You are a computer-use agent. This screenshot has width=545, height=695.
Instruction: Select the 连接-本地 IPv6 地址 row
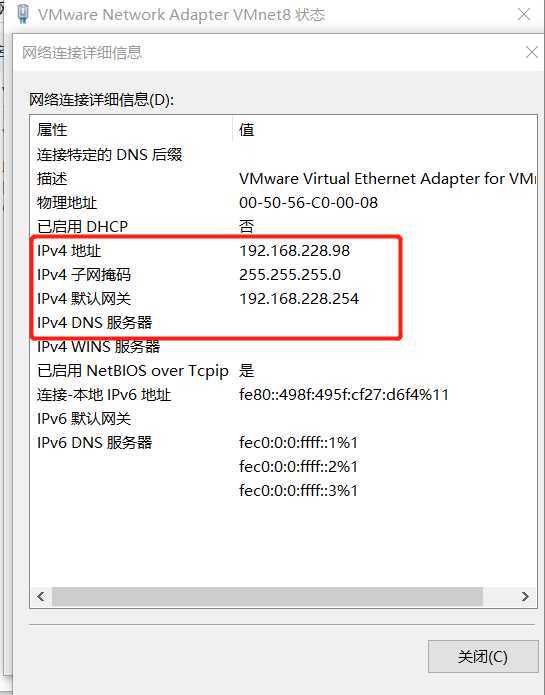[284, 394]
